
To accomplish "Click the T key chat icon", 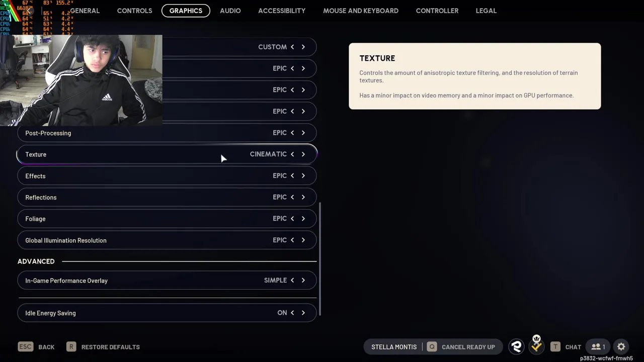I will click(x=555, y=347).
